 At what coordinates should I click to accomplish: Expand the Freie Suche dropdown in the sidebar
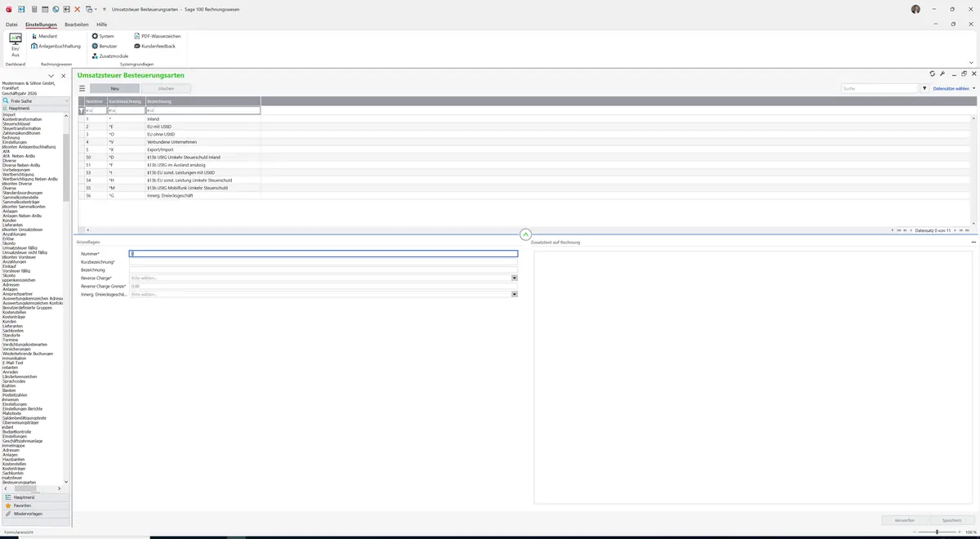(x=67, y=101)
